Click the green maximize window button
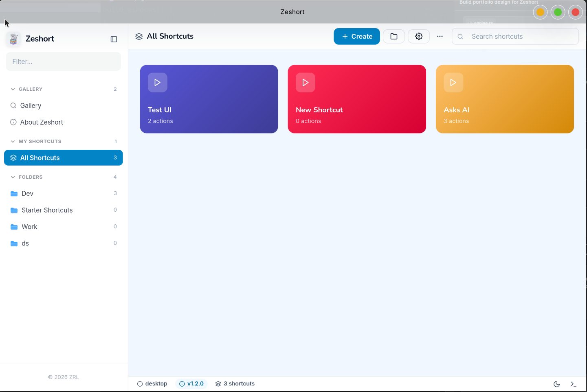This screenshot has height=392, width=587. click(558, 12)
